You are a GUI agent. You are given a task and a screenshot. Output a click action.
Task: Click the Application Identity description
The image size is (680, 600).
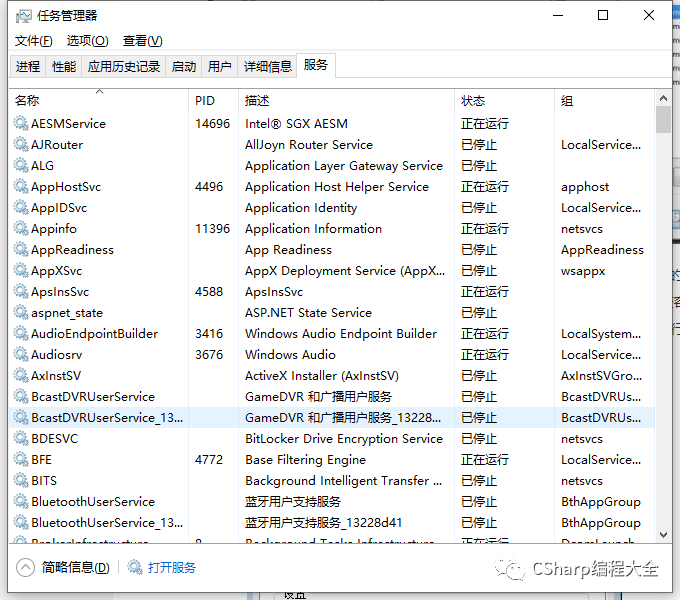[x=301, y=208]
